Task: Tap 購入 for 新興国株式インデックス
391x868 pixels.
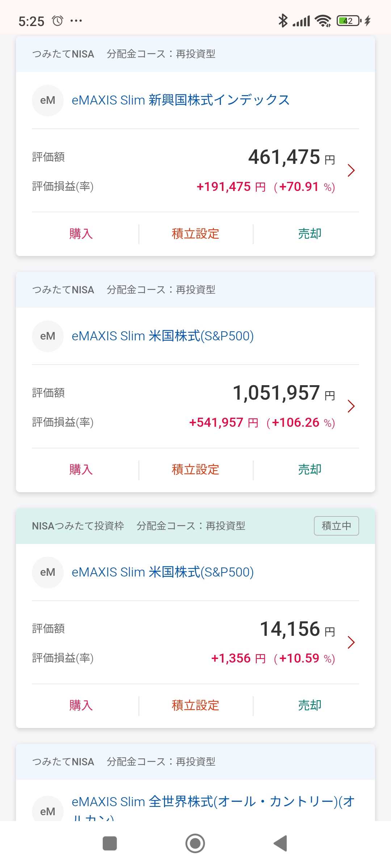Action: pyautogui.click(x=81, y=234)
